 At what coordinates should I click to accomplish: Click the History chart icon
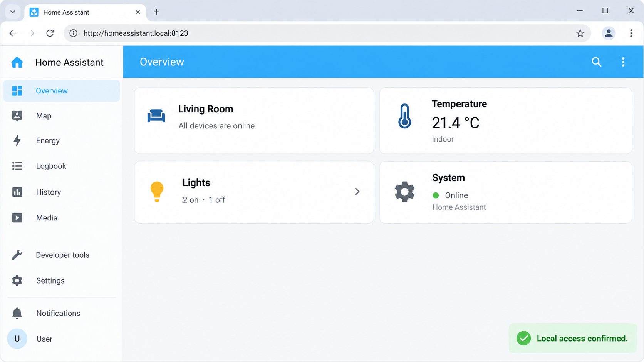click(17, 192)
